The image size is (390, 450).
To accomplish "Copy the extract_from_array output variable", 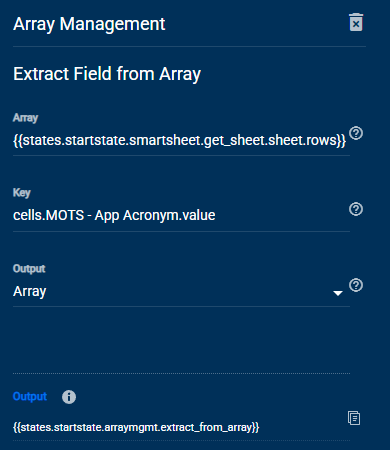I will pos(354,418).
